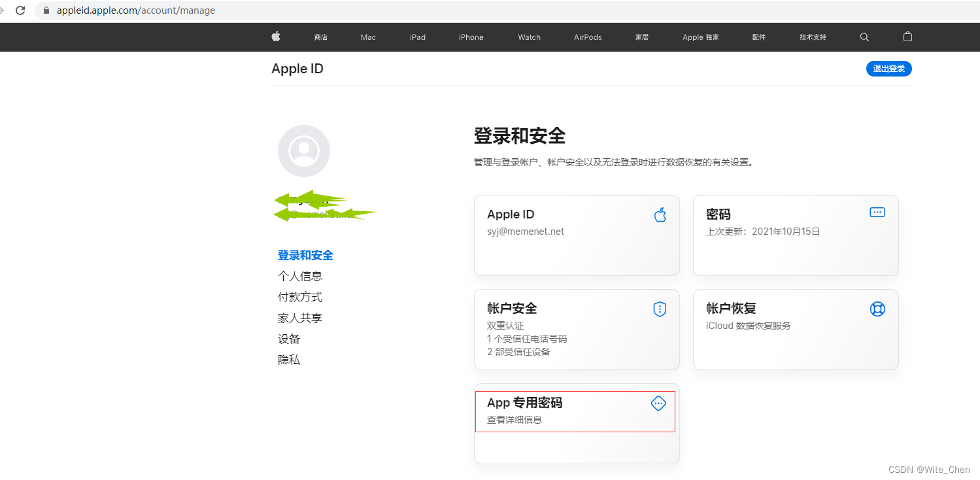Click 1 个受信任电话号码 text
The width and height of the screenshot is (980, 480).
(527, 339)
